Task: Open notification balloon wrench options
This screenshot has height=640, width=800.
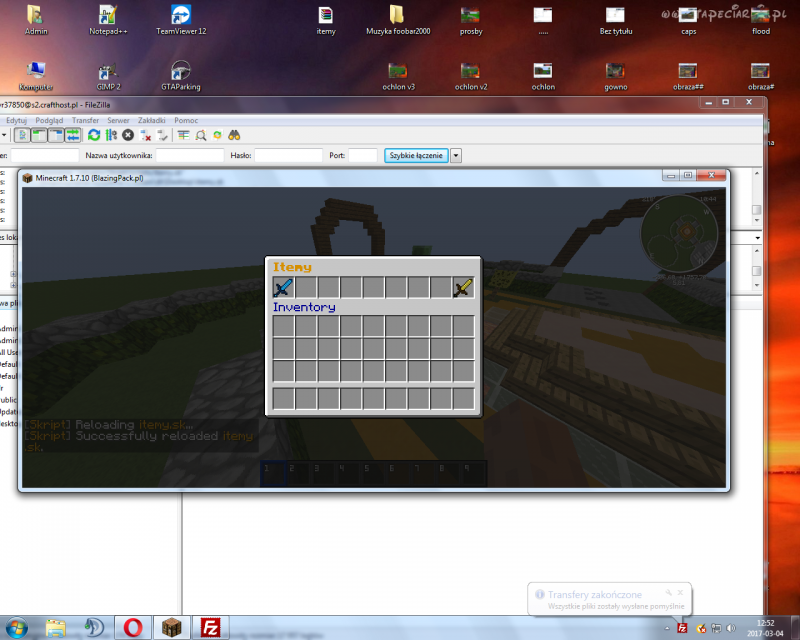Action: point(668,593)
